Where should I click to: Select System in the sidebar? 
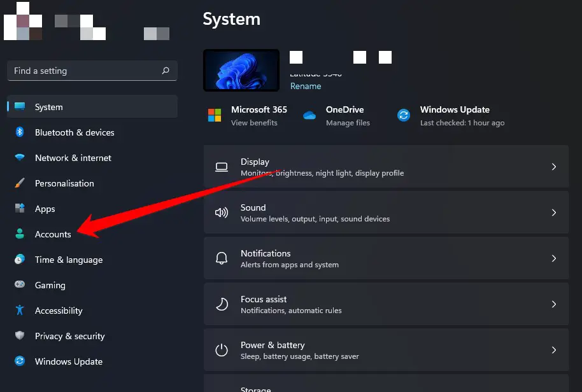click(x=92, y=106)
